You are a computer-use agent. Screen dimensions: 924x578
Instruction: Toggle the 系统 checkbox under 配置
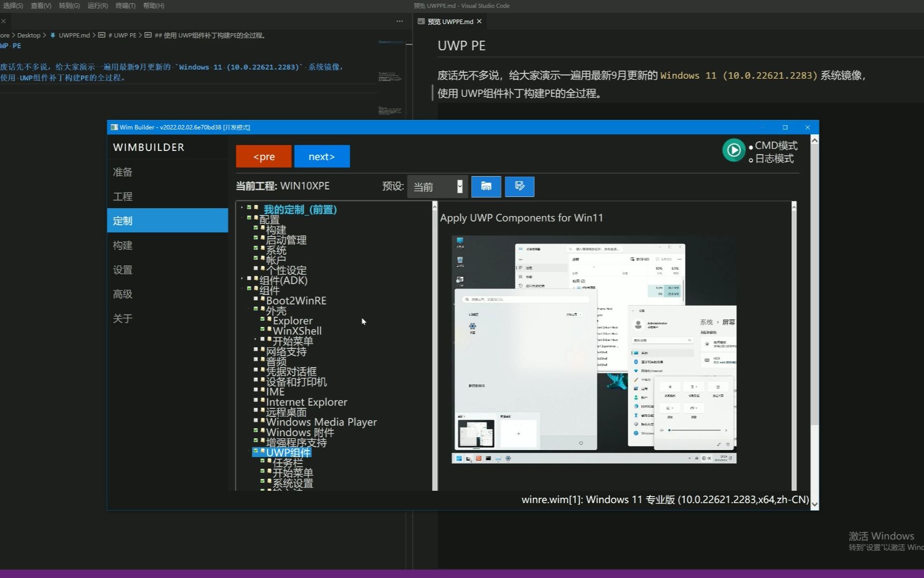pos(256,248)
